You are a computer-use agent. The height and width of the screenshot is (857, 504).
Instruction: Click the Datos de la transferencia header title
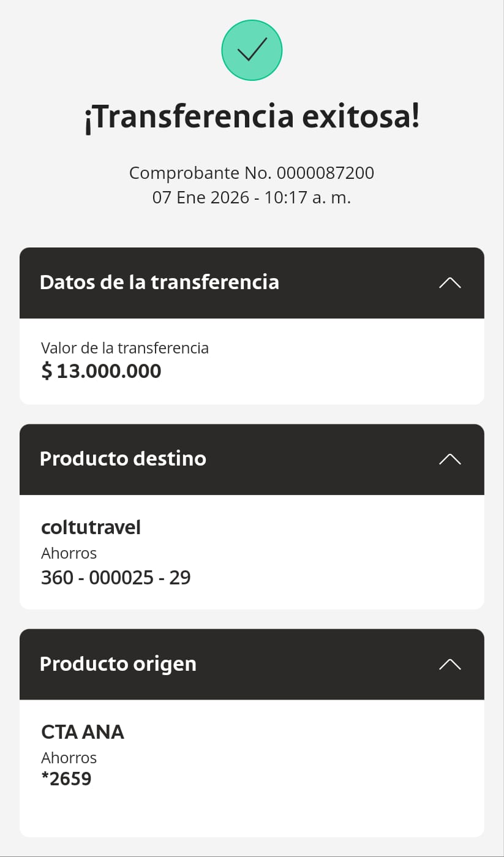(x=159, y=282)
